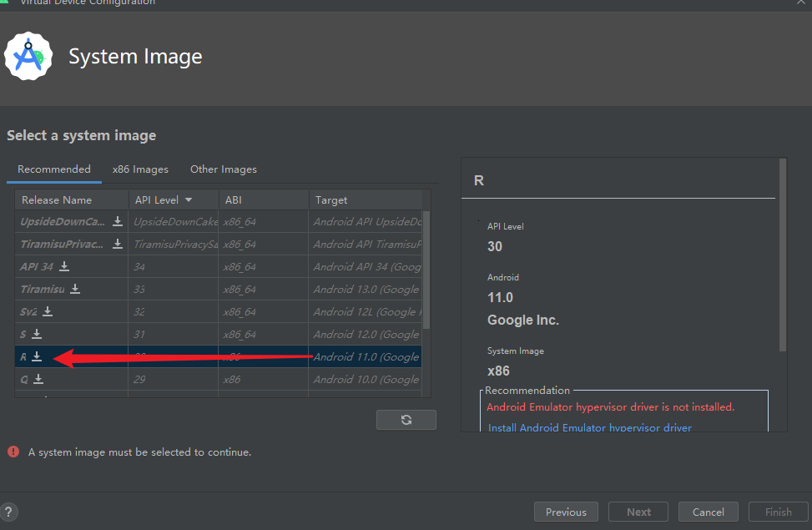
Task: Switch to the x86 Images tab
Action: [x=139, y=169]
